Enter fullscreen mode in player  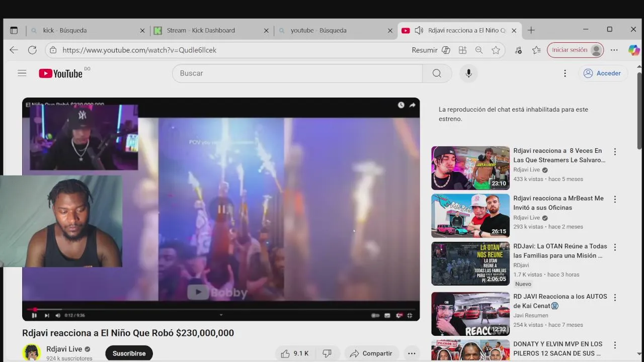[x=410, y=315]
